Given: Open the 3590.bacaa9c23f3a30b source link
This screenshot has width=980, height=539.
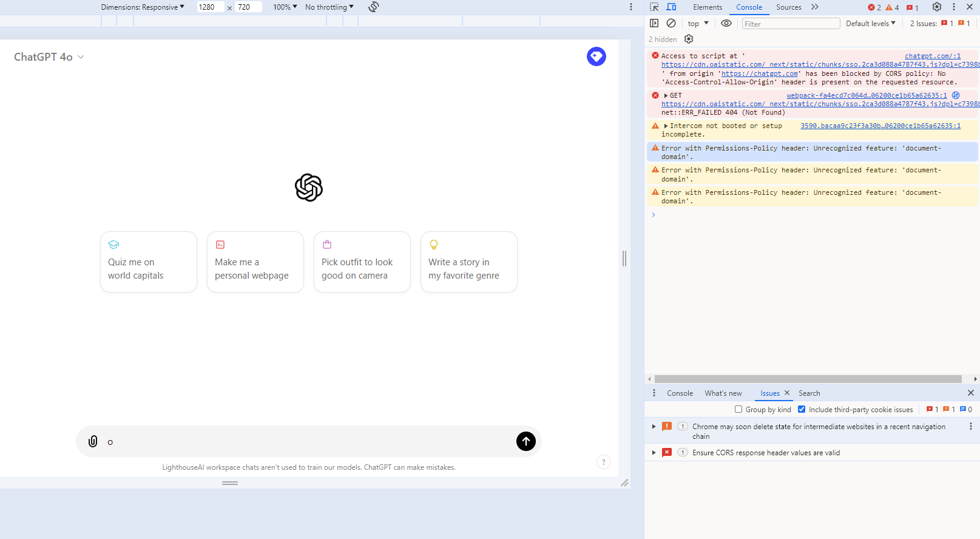Looking at the screenshot, I should (880, 126).
